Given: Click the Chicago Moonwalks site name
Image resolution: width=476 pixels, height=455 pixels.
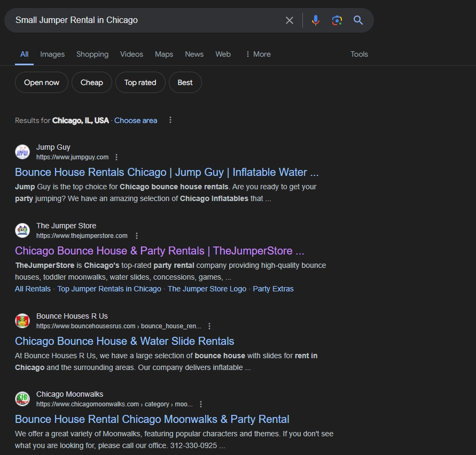Looking at the screenshot, I should [x=70, y=394].
